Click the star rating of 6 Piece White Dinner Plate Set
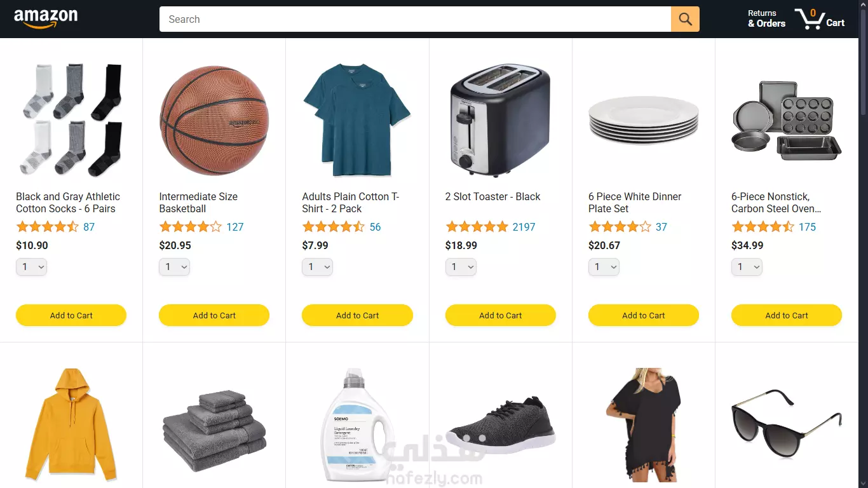The image size is (868, 488). point(620,227)
